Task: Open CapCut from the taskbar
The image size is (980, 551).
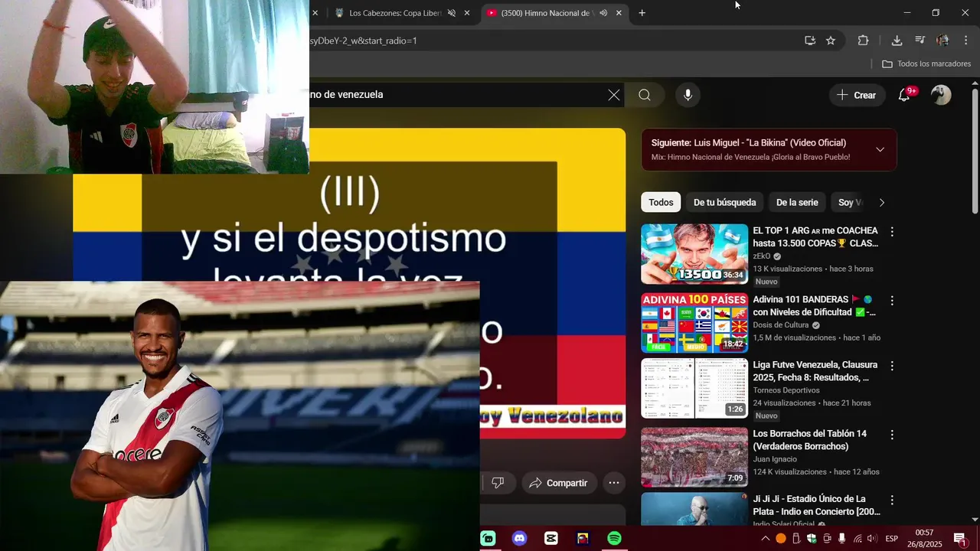Action: click(551, 539)
